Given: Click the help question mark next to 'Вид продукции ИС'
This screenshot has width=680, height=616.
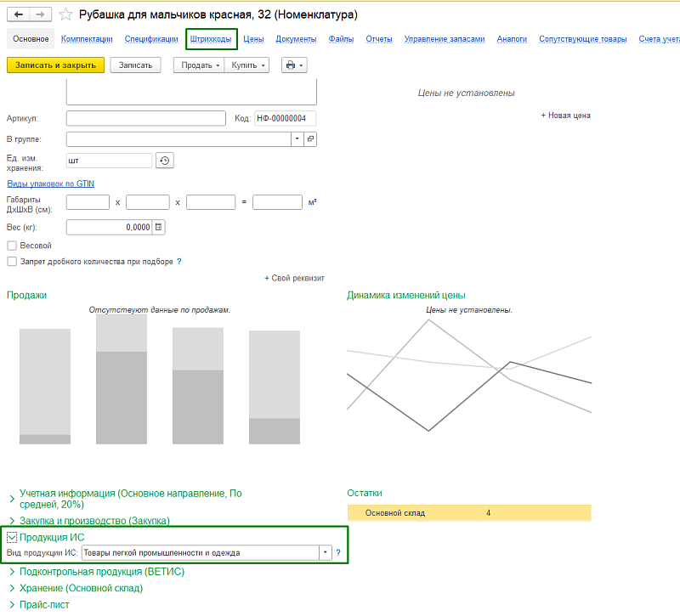Looking at the screenshot, I should (x=338, y=552).
